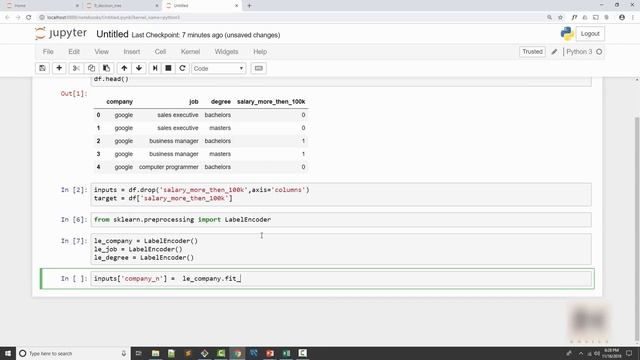Open Windows Start menu

(x=8, y=353)
